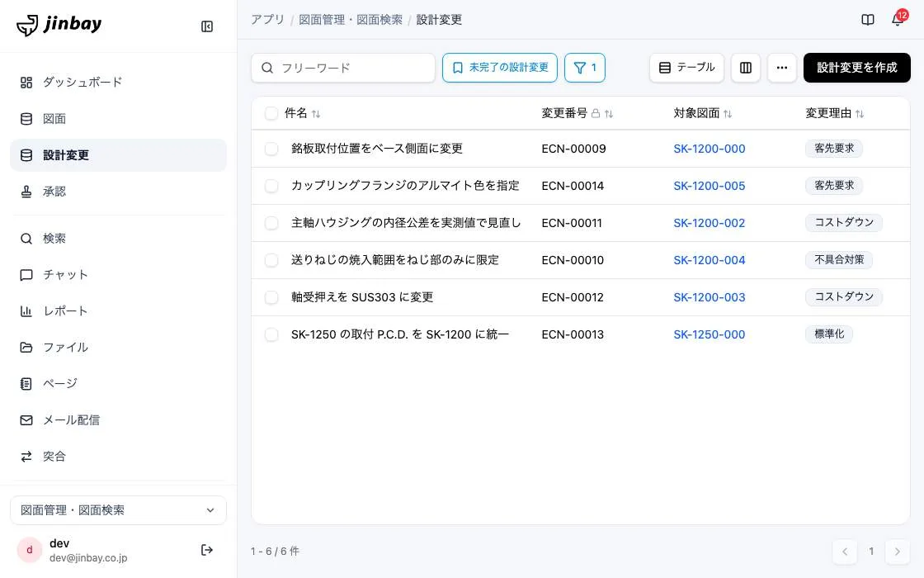The height and width of the screenshot is (578, 924).
Task: Open drawing link SK-1250-000
Action: coord(709,334)
